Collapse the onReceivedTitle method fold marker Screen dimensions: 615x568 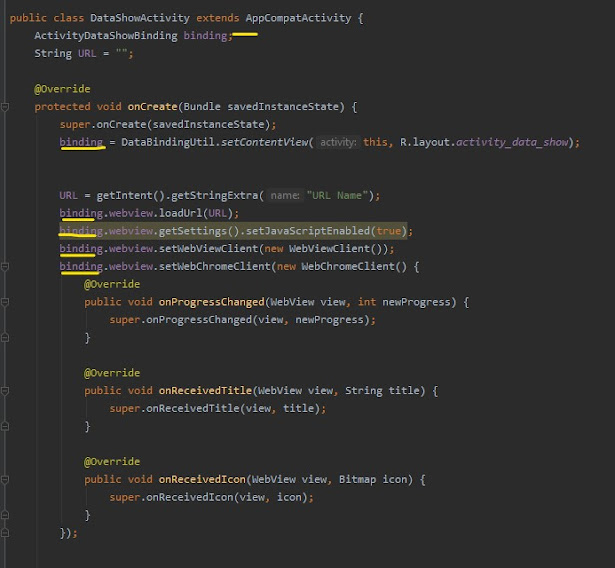pyautogui.click(x=6, y=390)
